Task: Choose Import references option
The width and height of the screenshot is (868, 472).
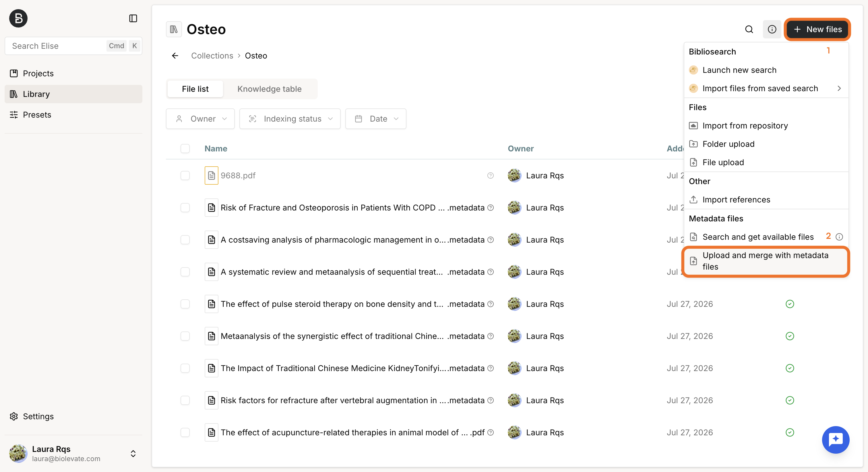Action: point(766,200)
